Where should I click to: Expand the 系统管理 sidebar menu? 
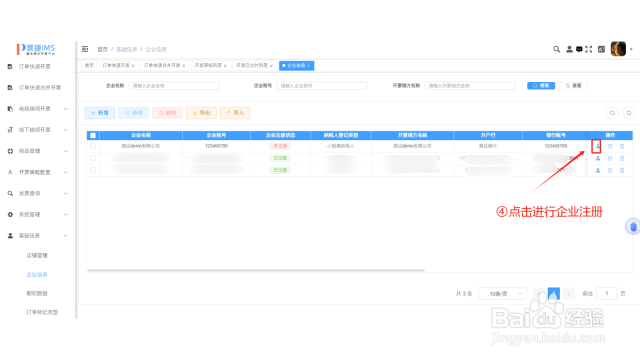click(x=38, y=214)
